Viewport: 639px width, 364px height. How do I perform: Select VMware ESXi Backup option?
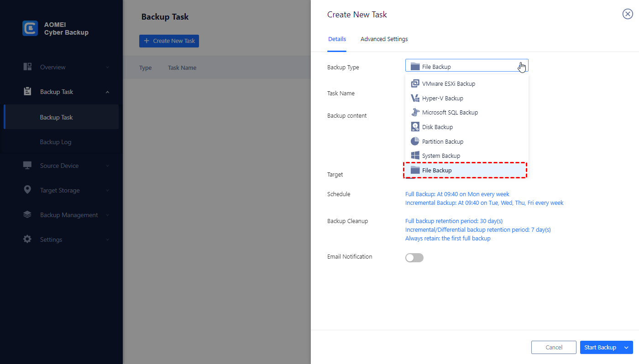click(x=466, y=83)
